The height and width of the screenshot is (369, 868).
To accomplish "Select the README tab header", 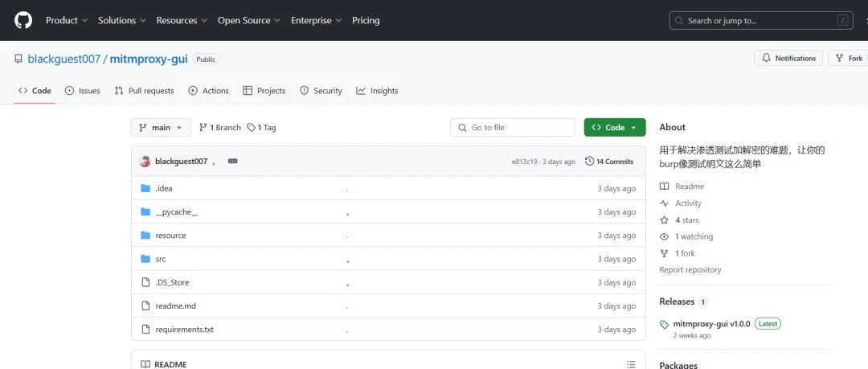I will [x=164, y=364].
